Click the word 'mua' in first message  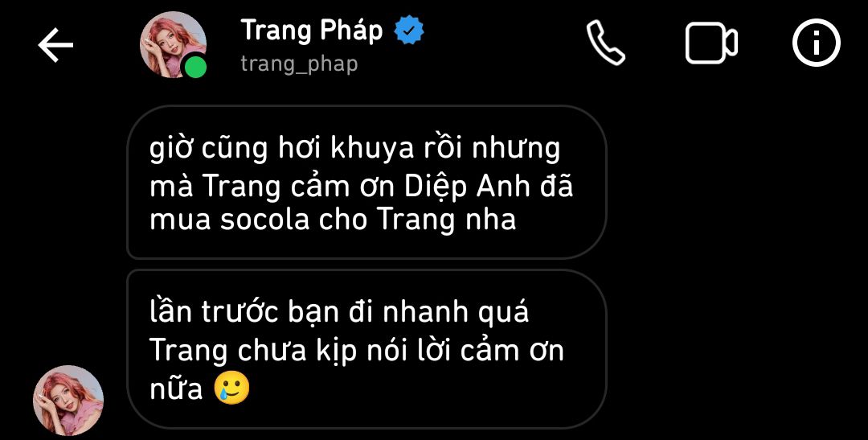point(181,220)
